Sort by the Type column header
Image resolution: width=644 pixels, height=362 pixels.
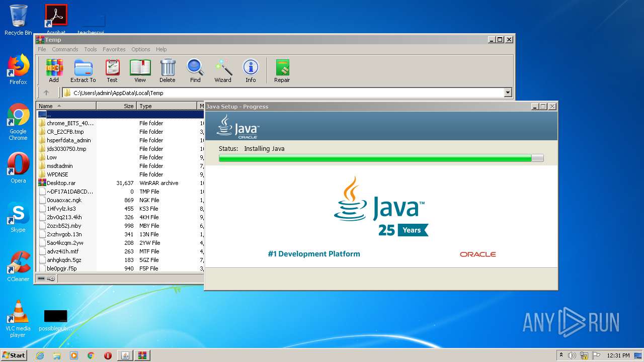[x=167, y=106]
